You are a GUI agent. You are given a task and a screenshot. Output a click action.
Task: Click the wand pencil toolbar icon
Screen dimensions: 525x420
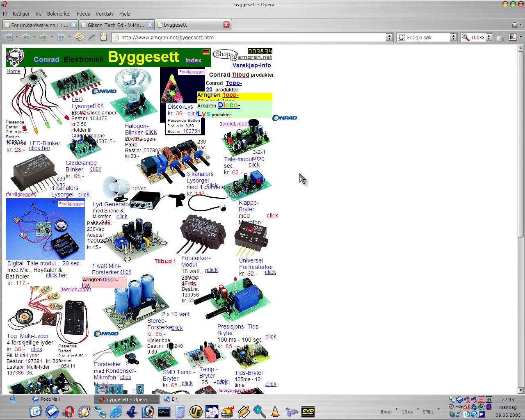point(91,37)
